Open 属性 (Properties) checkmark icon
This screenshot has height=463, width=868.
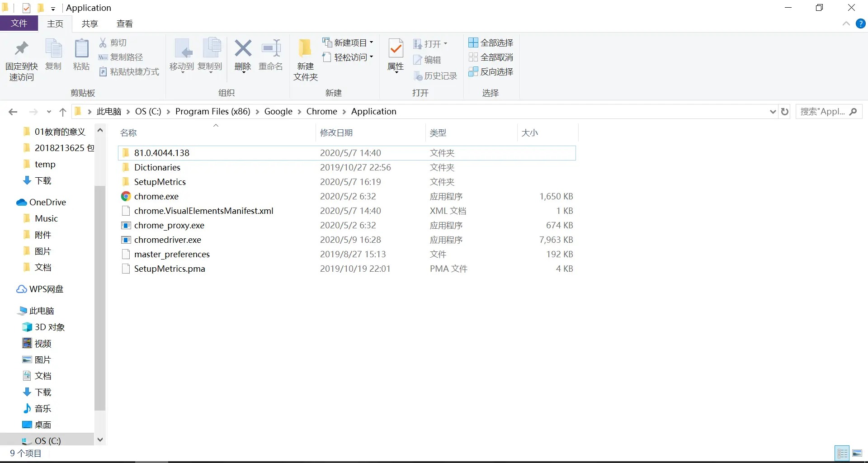coord(396,48)
